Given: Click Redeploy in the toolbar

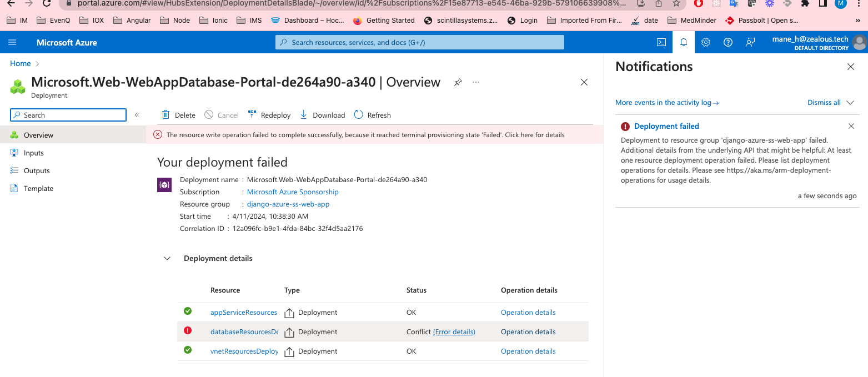Looking at the screenshot, I should coord(269,115).
